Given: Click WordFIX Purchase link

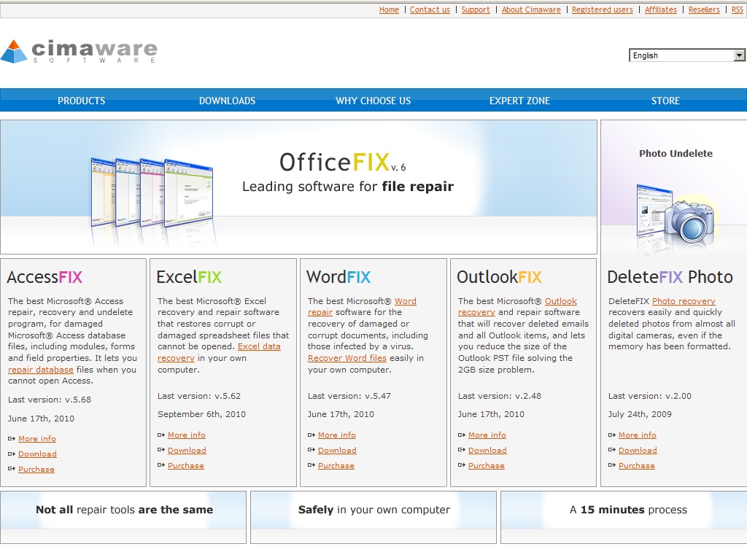Looking at the screenshot, I should [x=336, y=465].
